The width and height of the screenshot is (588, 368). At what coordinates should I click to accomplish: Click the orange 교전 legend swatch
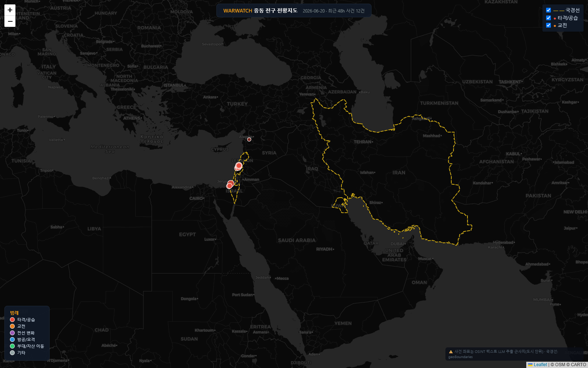[12, 326]
